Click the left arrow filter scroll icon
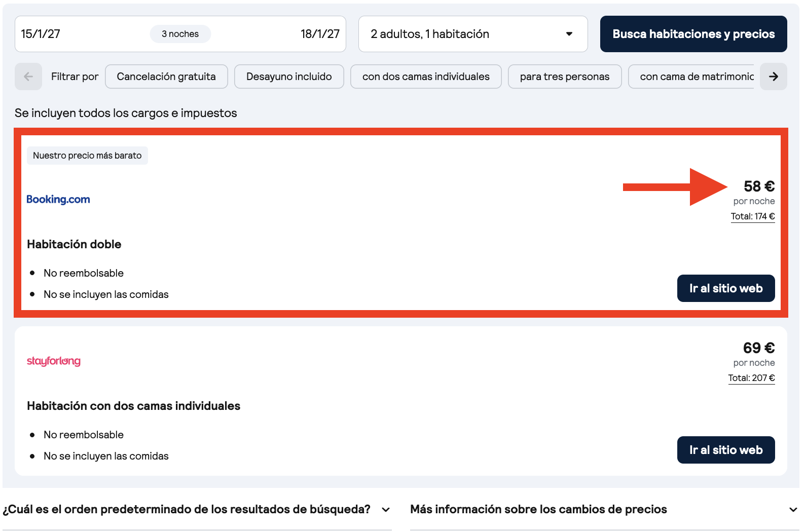 [28, 77]
